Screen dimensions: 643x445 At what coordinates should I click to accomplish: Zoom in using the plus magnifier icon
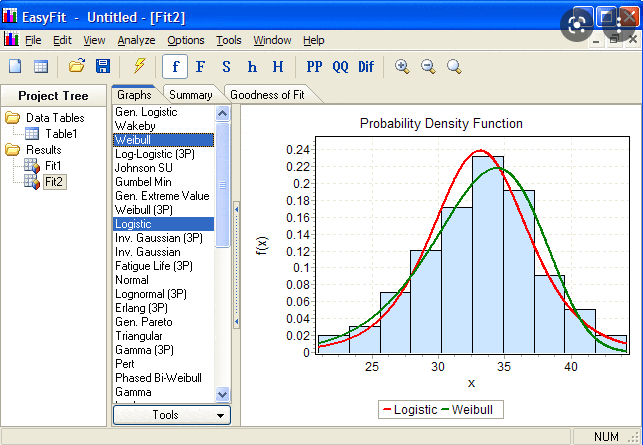coord(402,66)
